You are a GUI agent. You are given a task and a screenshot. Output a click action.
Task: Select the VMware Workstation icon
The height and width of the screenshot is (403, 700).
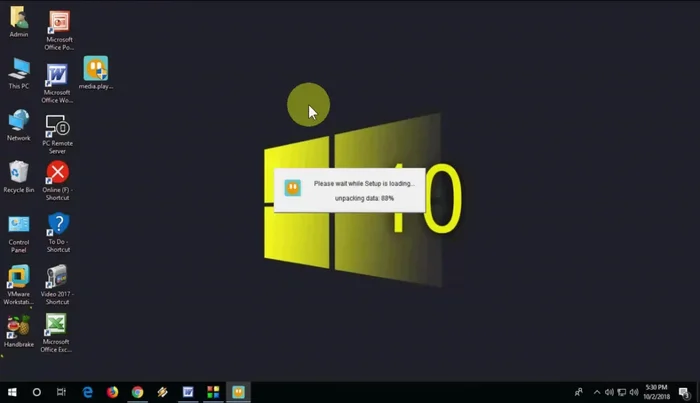click(x=19, y=285)
